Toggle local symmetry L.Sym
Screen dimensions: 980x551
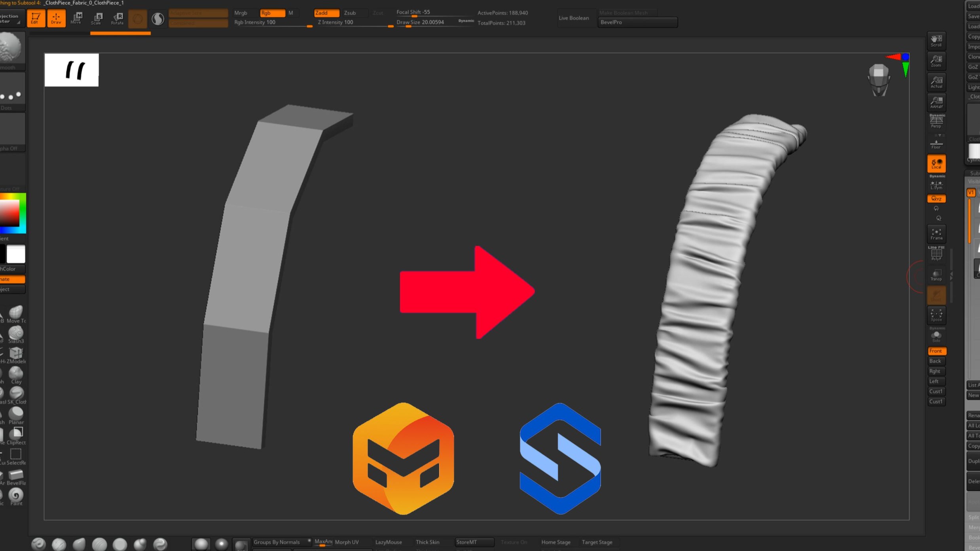tap(936, 184)
